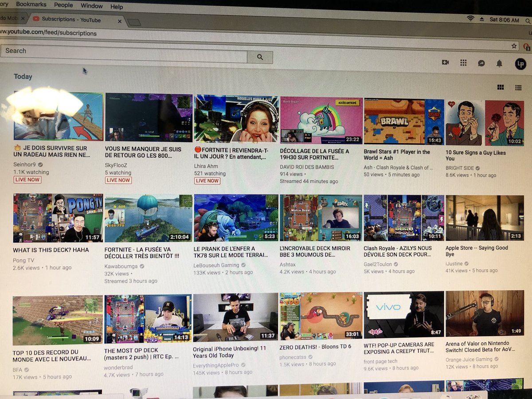Click into the YouTube Search field
The image size is (532, 399).
click(x=124, y=53)
